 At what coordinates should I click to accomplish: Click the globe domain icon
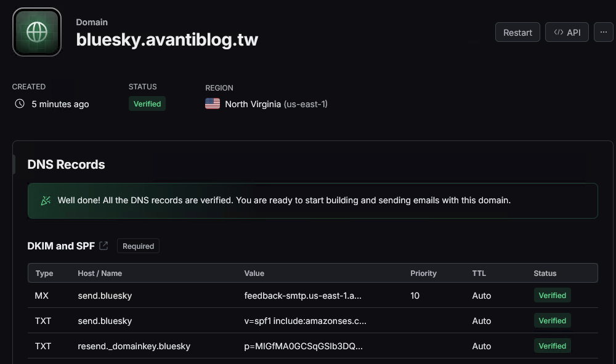(37, 32)
